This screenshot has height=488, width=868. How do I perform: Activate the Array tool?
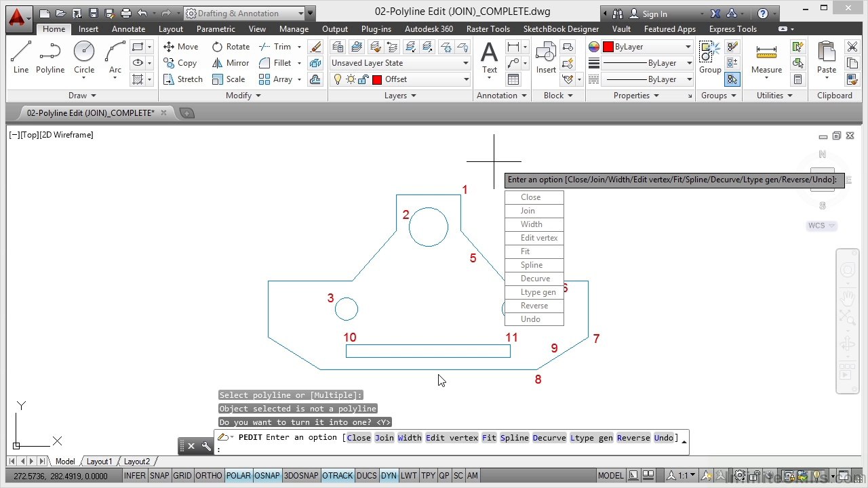[275, 79]
